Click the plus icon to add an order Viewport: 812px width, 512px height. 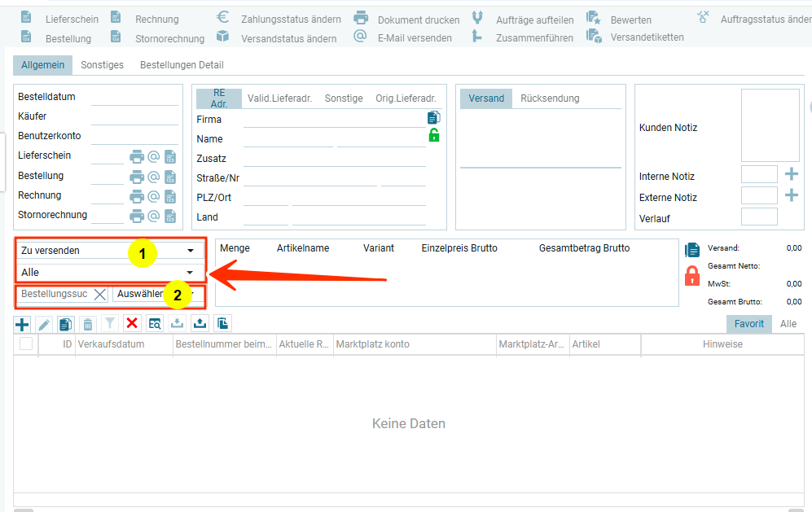[x=22, y=324]
